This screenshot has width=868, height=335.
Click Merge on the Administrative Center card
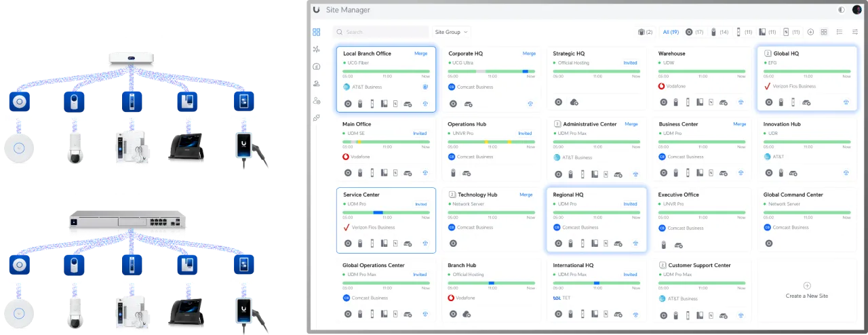631,124
